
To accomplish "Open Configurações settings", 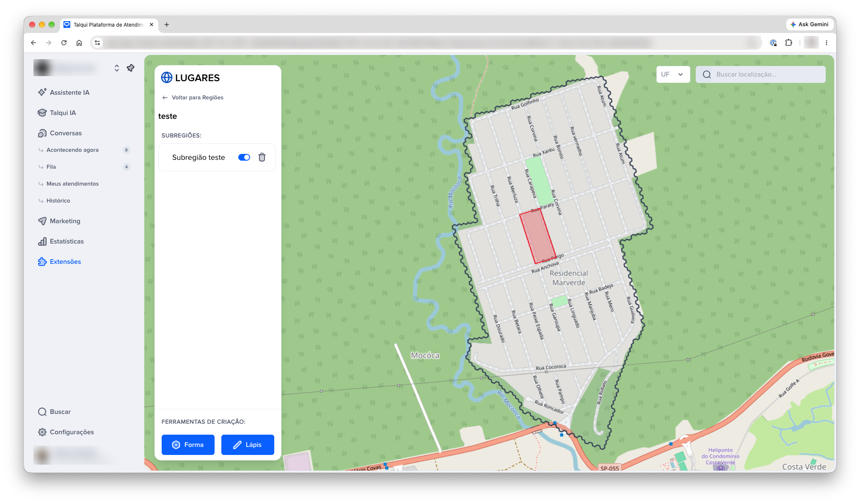I will [x=72, y=432].
